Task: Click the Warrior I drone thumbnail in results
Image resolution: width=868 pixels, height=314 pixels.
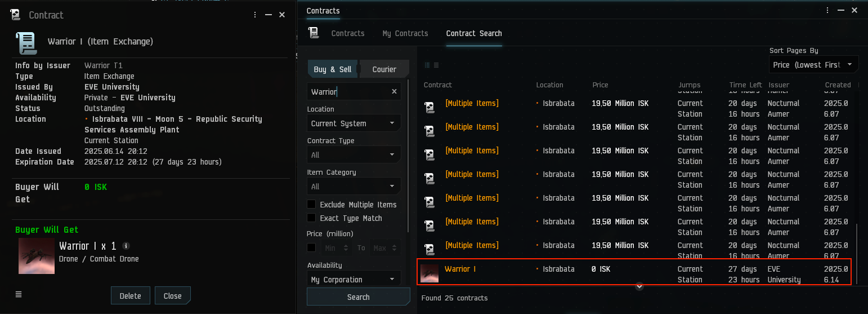Action: [429, 273]
